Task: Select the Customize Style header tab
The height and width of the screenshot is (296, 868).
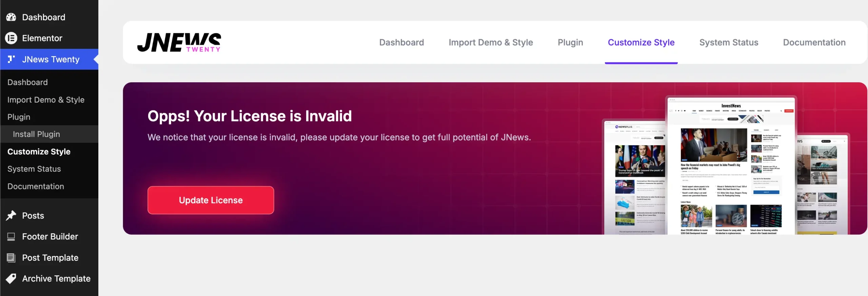Action: [641, 43]
